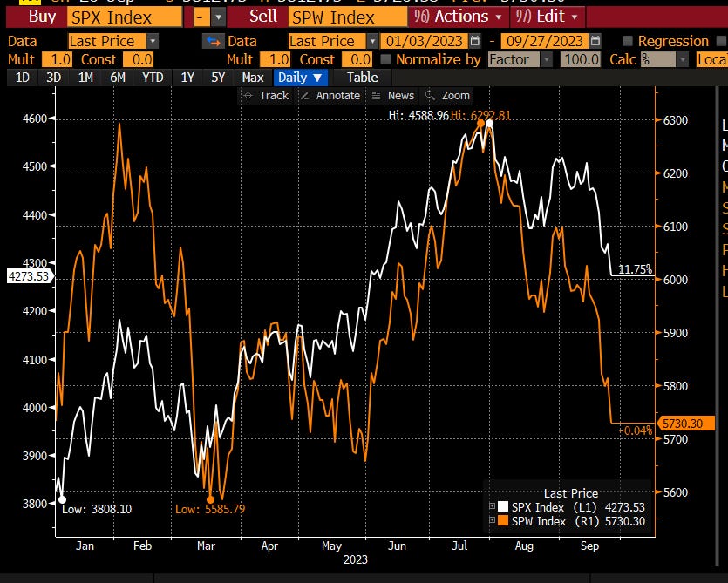Select the 1D range tab
This screenshot has height=583, width=728.
coord(23,78)
